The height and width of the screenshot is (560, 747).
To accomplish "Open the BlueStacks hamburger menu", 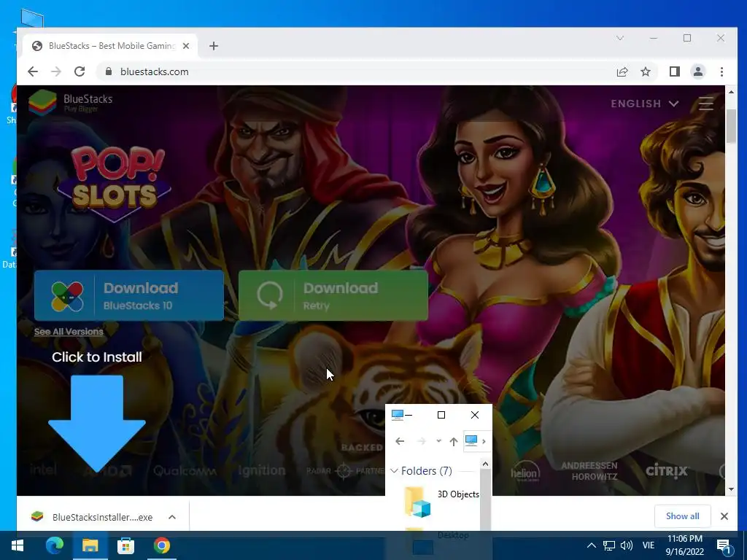I will (705, 104).
